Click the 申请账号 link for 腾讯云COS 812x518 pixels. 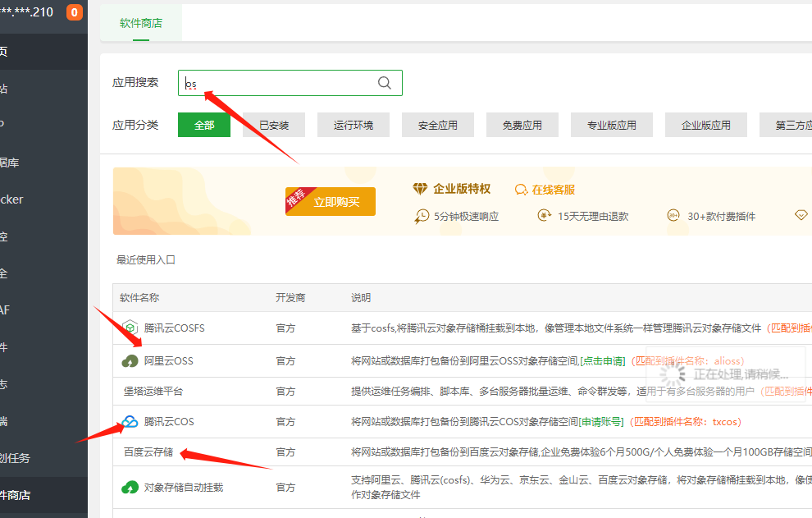click(600, 422)
